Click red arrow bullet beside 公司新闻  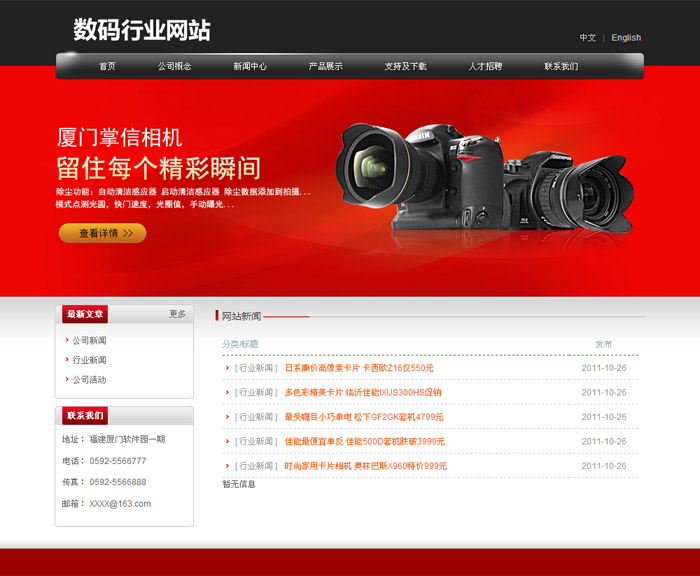(67, 340)
